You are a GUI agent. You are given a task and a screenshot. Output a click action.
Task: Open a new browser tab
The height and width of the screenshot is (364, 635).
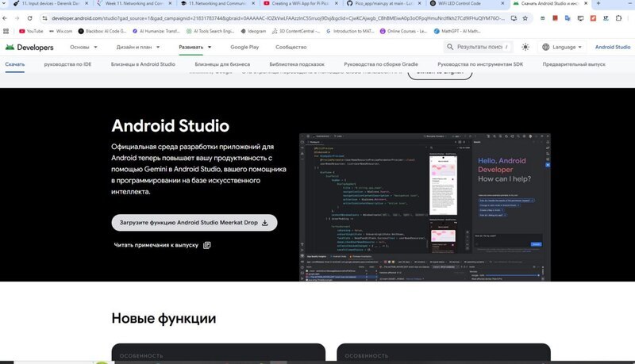(x=598, y=3)
